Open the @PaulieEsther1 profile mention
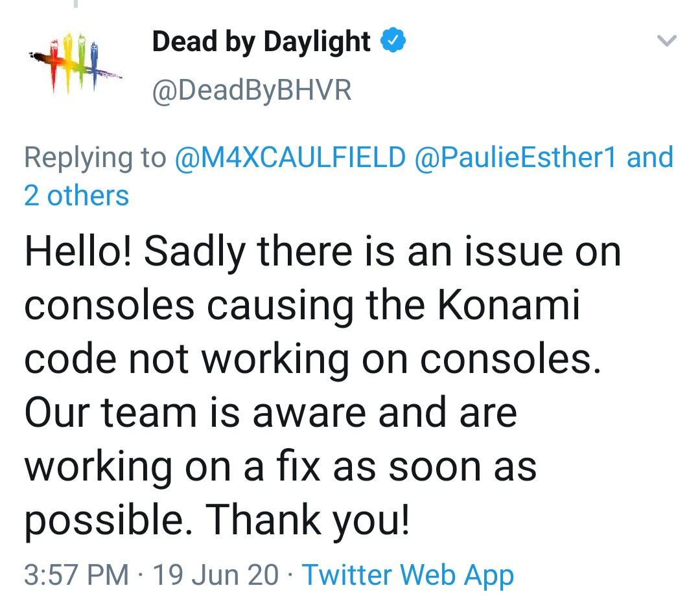 pyautogui.click(x=515, y=157)
